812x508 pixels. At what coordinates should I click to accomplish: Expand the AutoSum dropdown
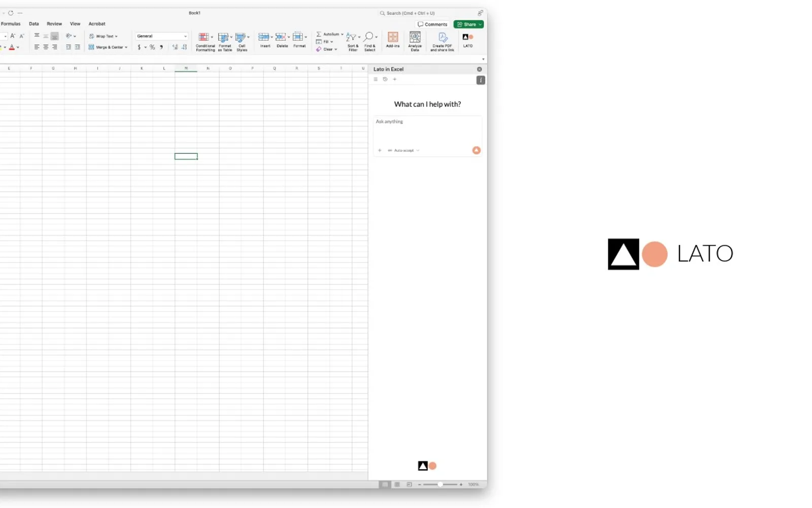[x=342, y=34]
